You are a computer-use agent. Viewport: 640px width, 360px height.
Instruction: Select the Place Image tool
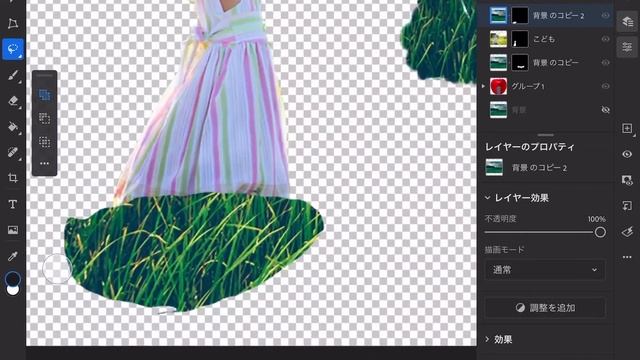tap(13, 230)
